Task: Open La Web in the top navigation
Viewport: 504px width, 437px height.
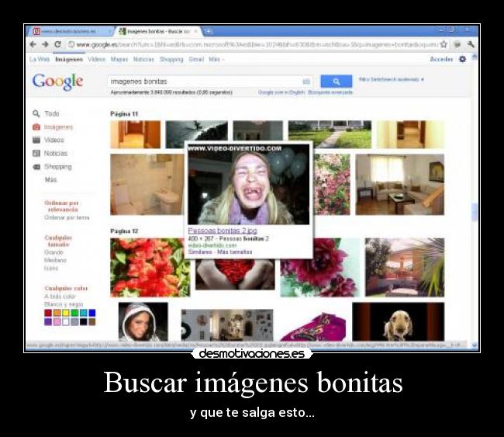Action: (40, 59)
